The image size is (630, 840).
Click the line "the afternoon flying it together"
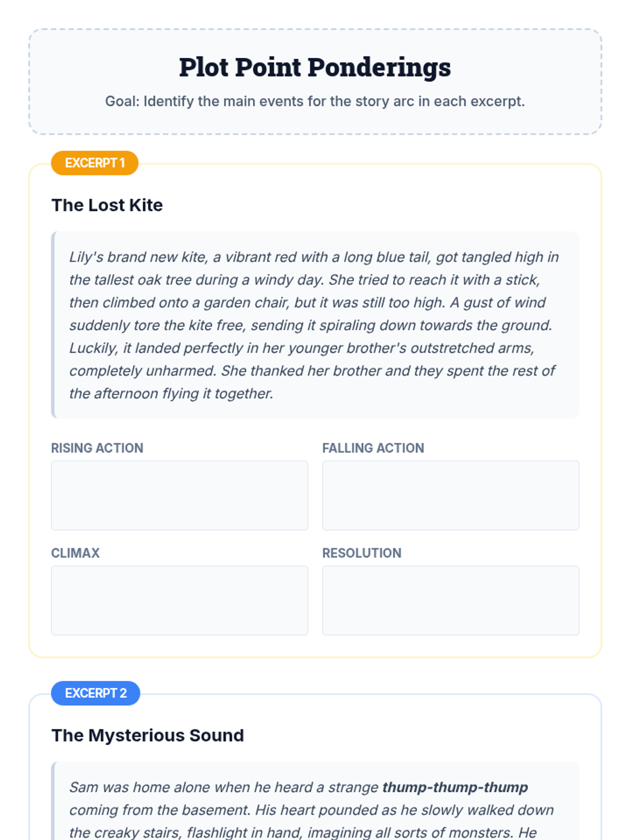(171, 393)
